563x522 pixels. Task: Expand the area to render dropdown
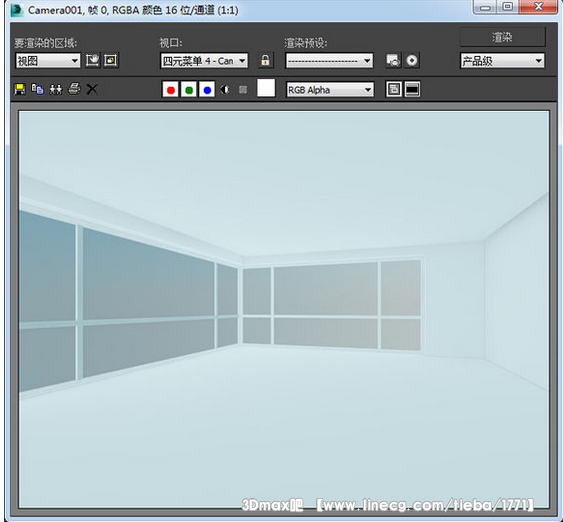(x=48, y=61)
